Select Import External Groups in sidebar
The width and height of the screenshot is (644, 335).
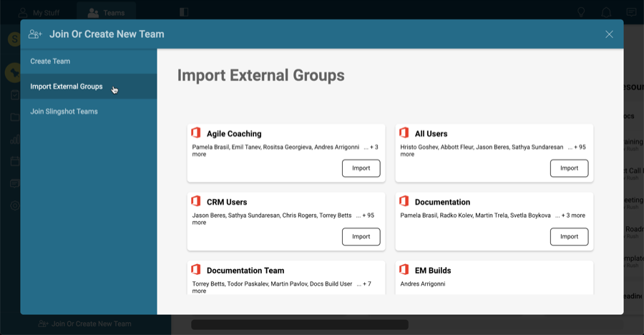(x=66, y=87)
